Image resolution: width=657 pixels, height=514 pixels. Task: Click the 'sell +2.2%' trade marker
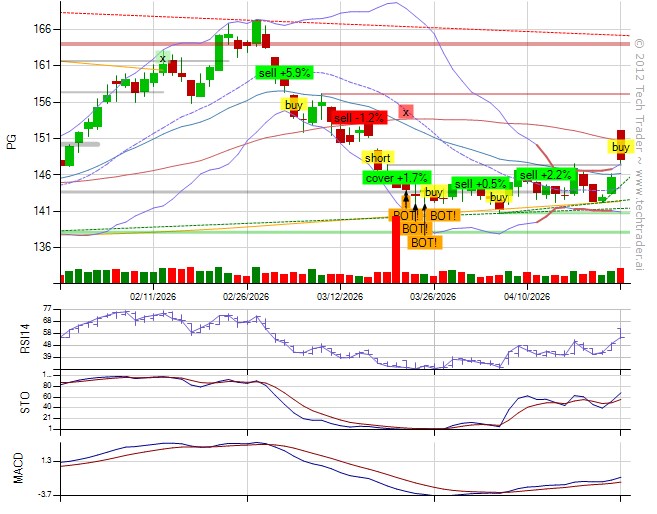[x=544, y=176]
